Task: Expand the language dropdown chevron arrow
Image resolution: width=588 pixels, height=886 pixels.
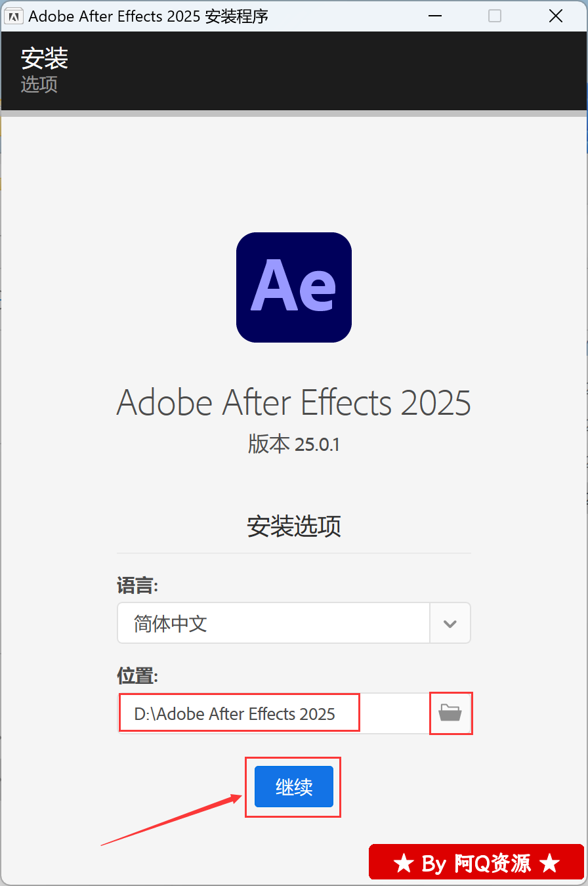Action: (x=450, y=623)
